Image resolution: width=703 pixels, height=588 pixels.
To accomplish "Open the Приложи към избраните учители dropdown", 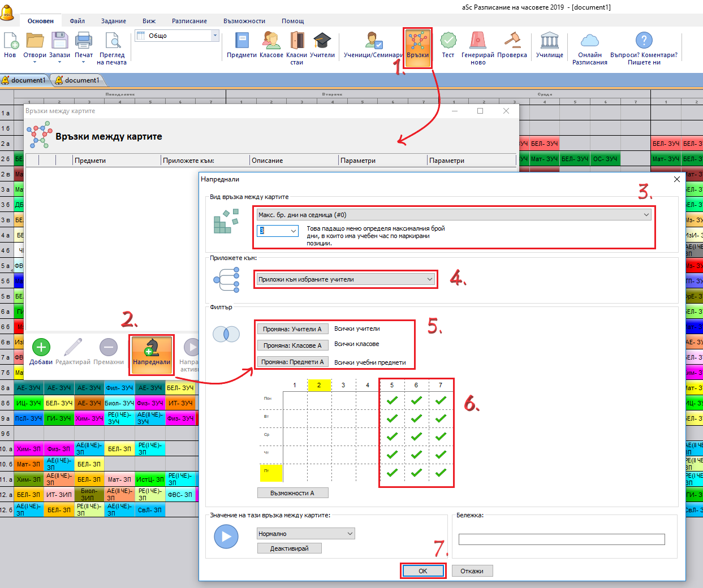I will coord(346,279).
